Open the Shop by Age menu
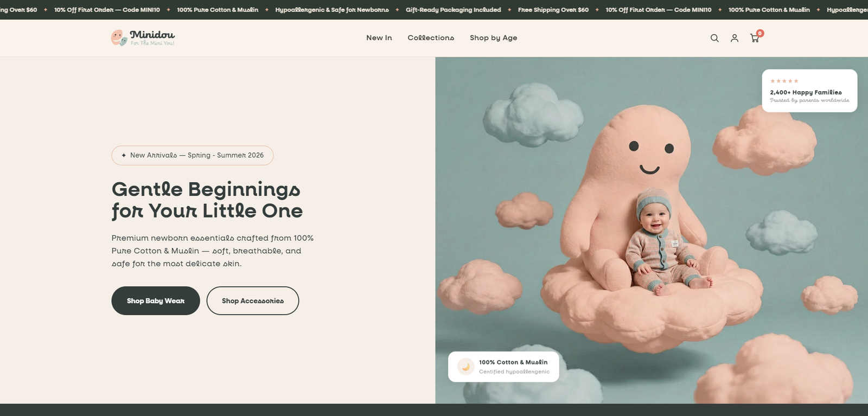The height and width of the screenshot is (416, 868). (x=494, y=38)
